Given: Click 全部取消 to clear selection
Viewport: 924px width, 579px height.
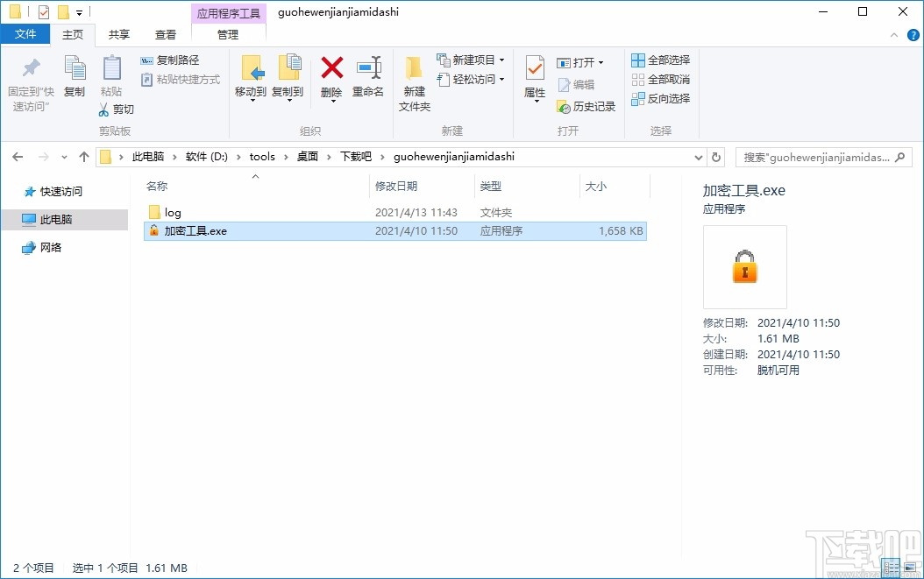Looking at the screenshot, I should 660,79.
